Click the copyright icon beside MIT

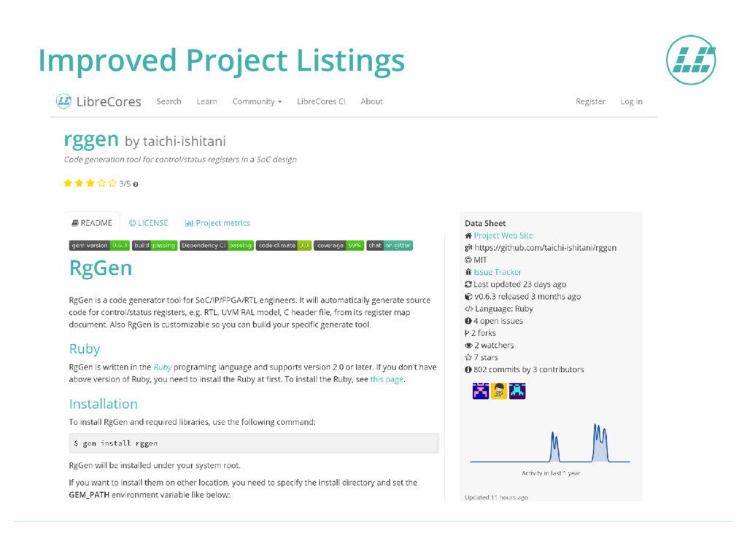point(468,260)
